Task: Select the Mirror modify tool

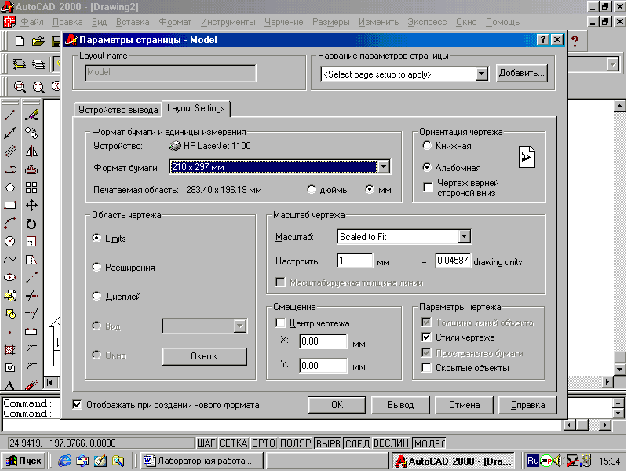Action: tap(32, 151)
